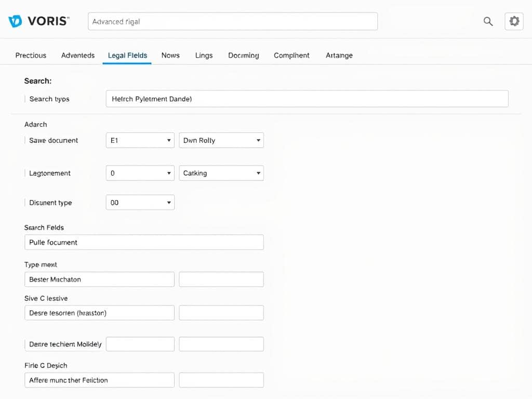Switch to the 'Nows' tab
Screen dimensions: 532x399
pos(170,55)
